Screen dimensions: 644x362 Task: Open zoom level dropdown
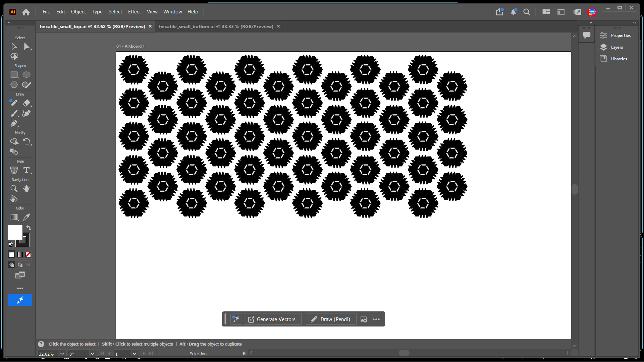click(x=62, y=354)
